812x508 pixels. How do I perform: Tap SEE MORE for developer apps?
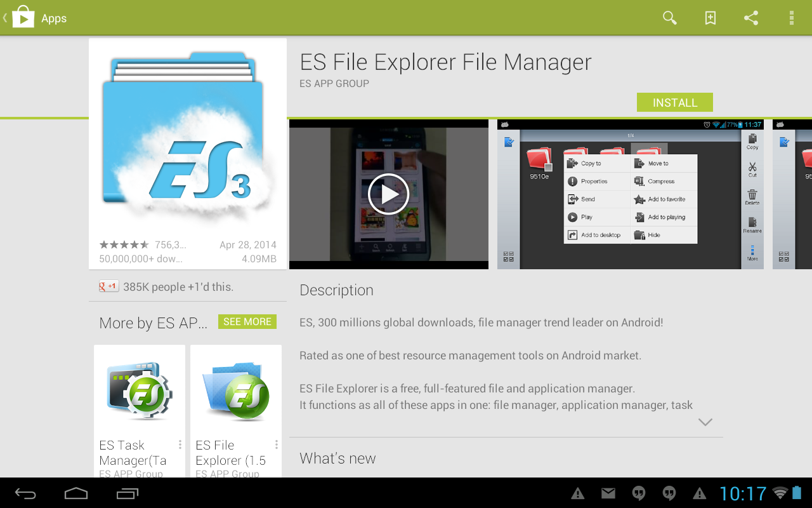pos(247,321)
